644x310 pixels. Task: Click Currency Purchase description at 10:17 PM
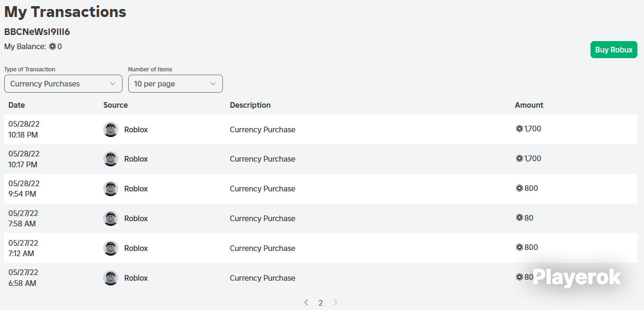263,159
